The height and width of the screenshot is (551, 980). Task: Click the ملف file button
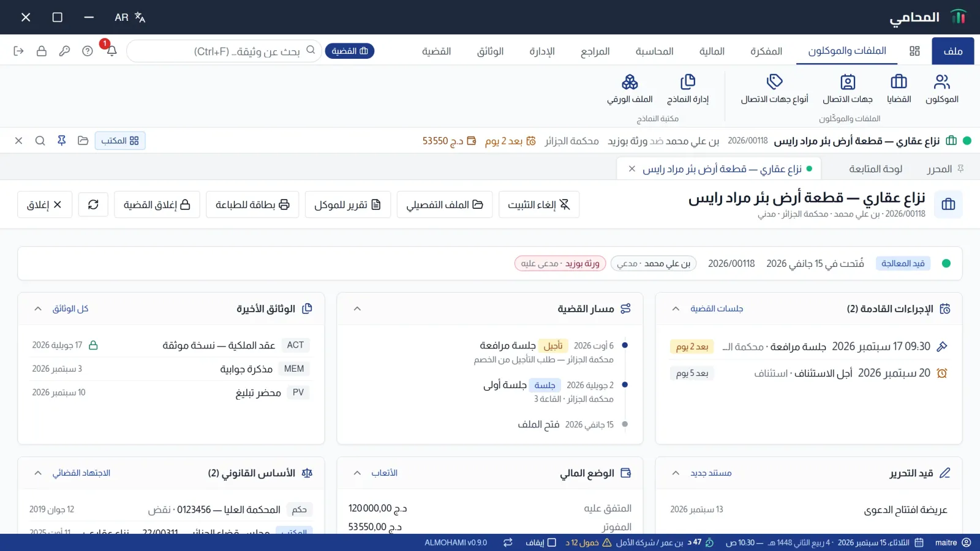click(953, 51)
